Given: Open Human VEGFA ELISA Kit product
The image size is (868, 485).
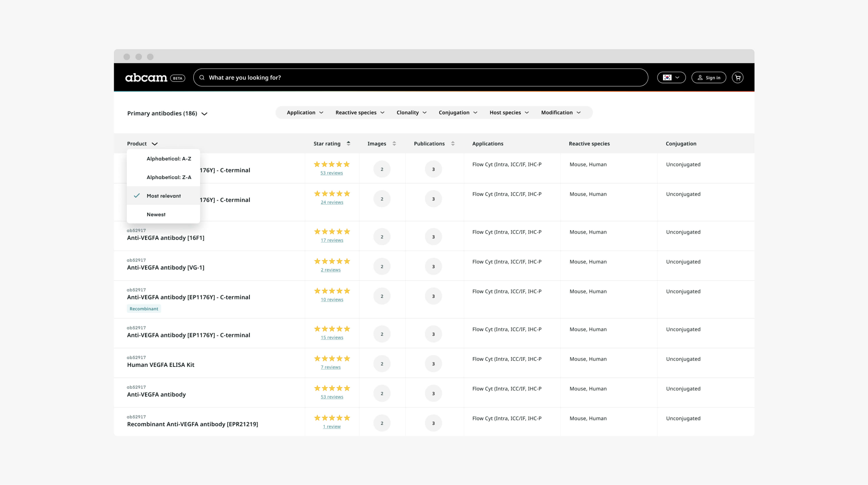Looking at the screenshot, I should (160, 365).
